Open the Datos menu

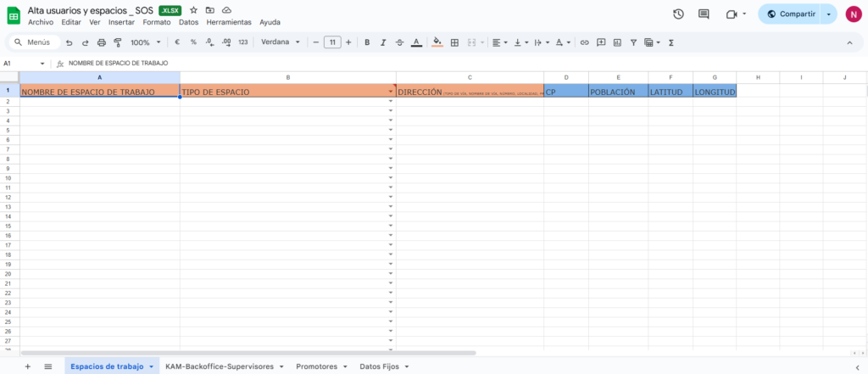coord(189,22)
